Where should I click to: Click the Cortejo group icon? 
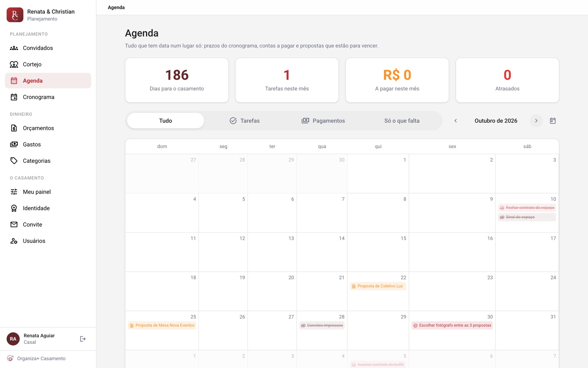[x=14, y=64]
